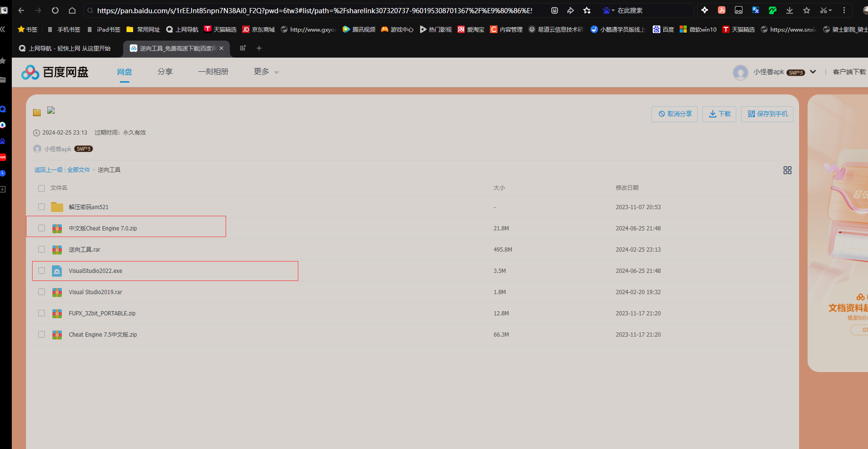Bookmark this page with star icon
868x449 pixels.
tap(587, 10)
